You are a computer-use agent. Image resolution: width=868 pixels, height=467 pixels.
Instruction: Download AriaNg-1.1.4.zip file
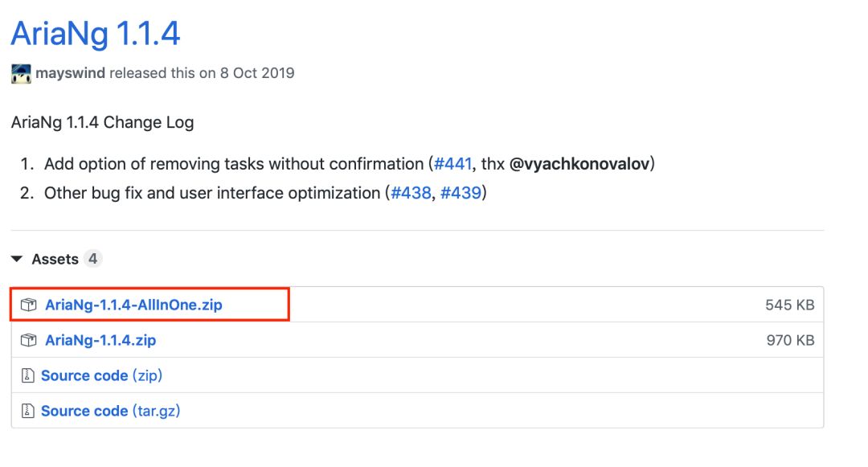pos(100,341)
